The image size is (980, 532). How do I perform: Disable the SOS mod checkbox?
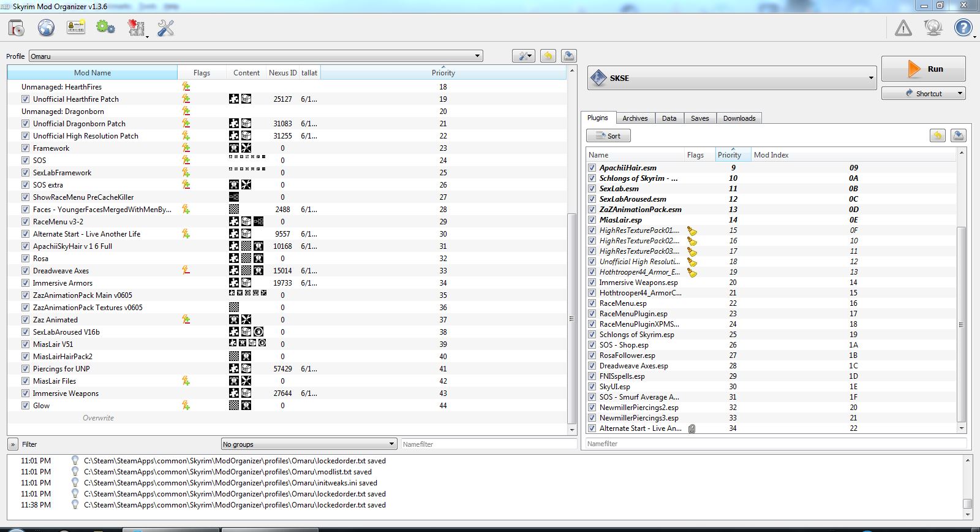[25, 160]
